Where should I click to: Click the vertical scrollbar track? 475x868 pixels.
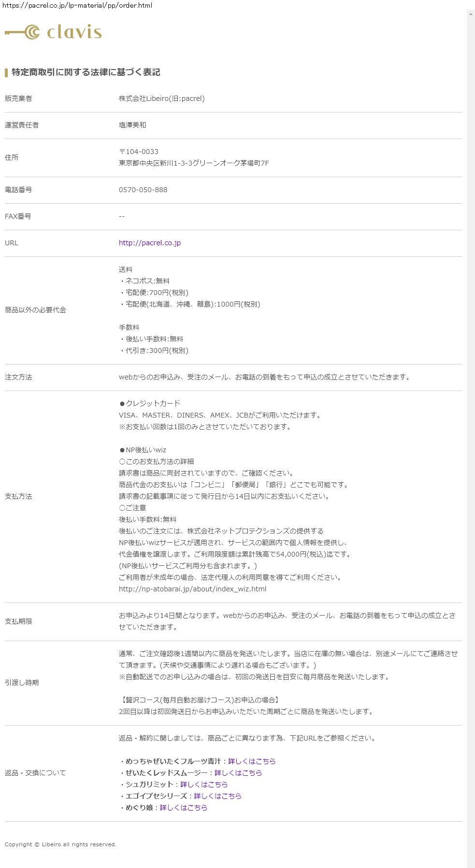(x=471, y=434)
